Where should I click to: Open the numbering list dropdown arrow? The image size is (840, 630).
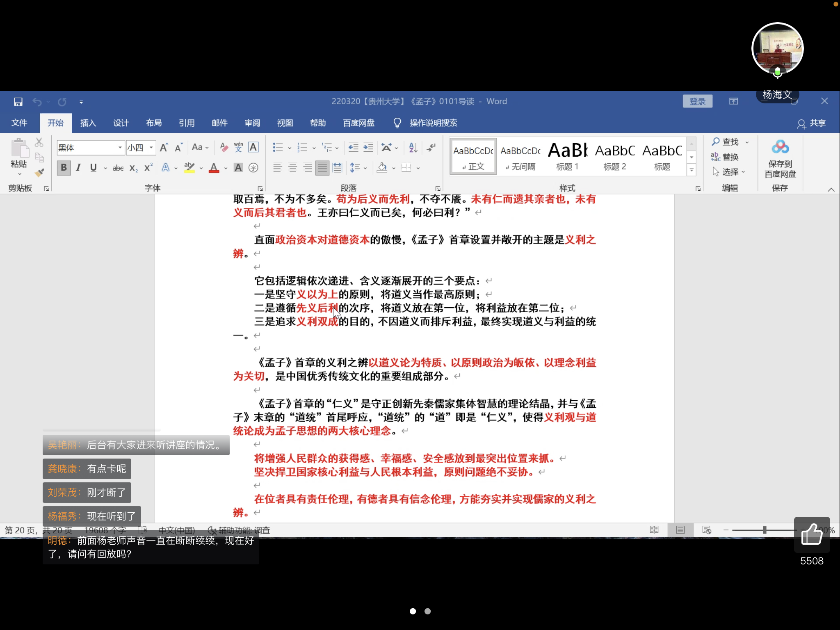[314, 148]
